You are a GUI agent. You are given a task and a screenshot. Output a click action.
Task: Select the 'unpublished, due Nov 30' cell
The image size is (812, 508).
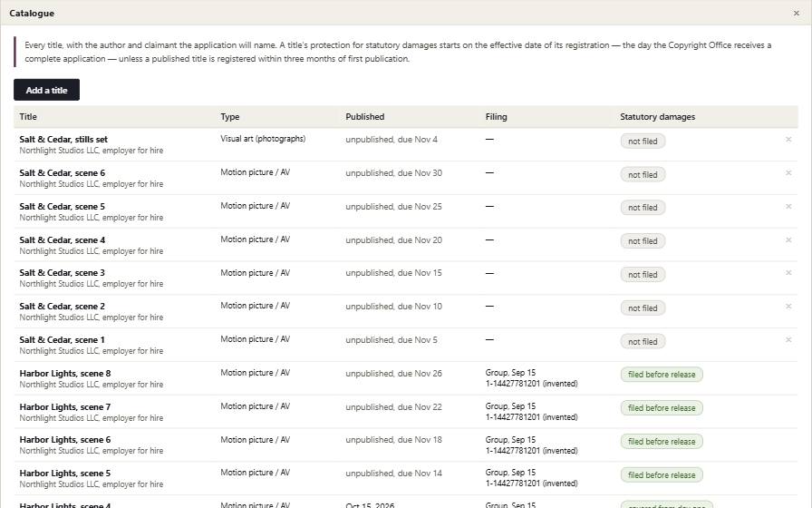tap(394, 172)
